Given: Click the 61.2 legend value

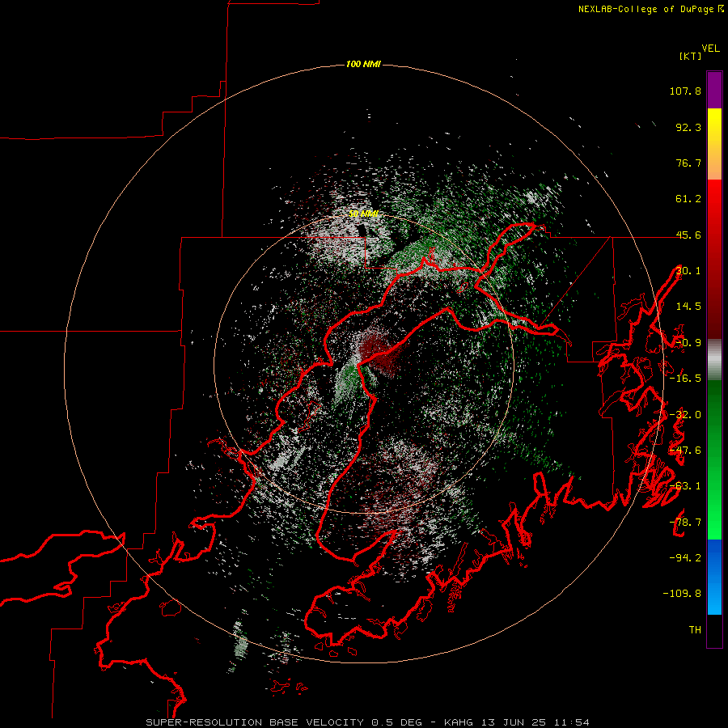Looking at the screenshot, I should pos(688,199).
